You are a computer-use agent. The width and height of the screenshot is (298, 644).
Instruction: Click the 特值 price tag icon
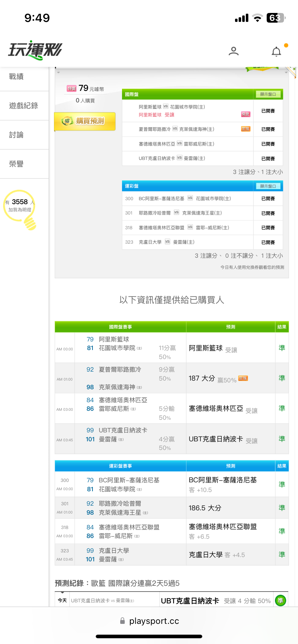point(72,88)
